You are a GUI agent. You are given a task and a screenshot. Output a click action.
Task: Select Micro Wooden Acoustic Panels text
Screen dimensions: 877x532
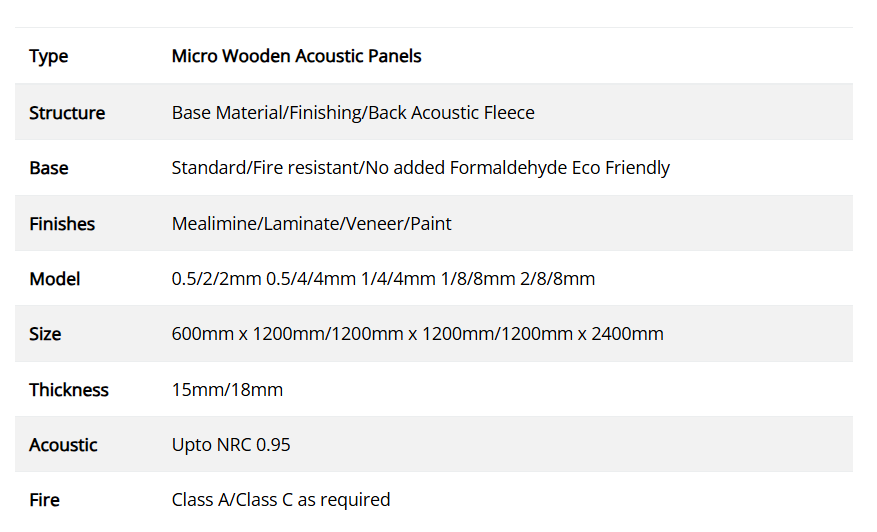click(296, 56)
